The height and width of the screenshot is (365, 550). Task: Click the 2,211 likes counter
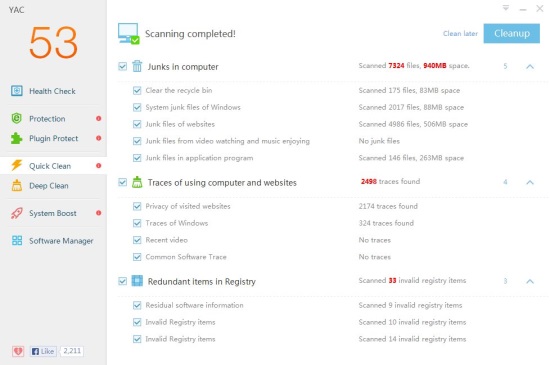point(72,351)
